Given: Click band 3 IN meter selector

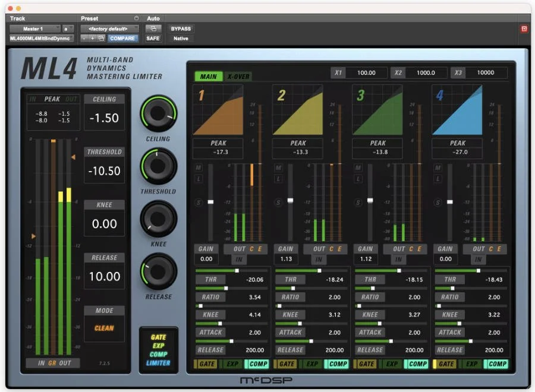Looking at the screenshot, I should [x=398, y=260].
